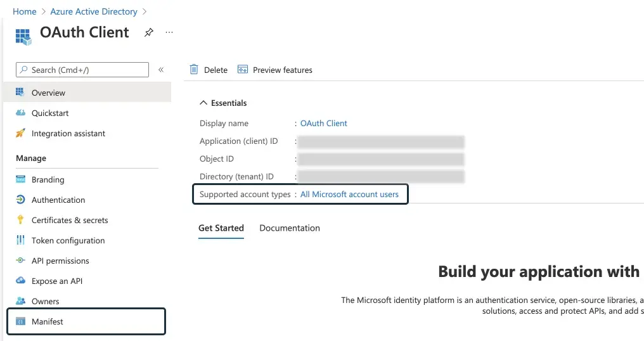Pin the OAuth Client blade
The image size is (644, 341).
click(x=149, y=32)
